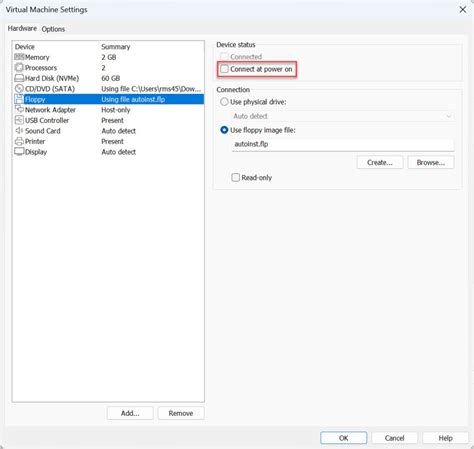The image size is (474, 449).
Task: Choose Use physical drive radio option
Action: [224, 102]
